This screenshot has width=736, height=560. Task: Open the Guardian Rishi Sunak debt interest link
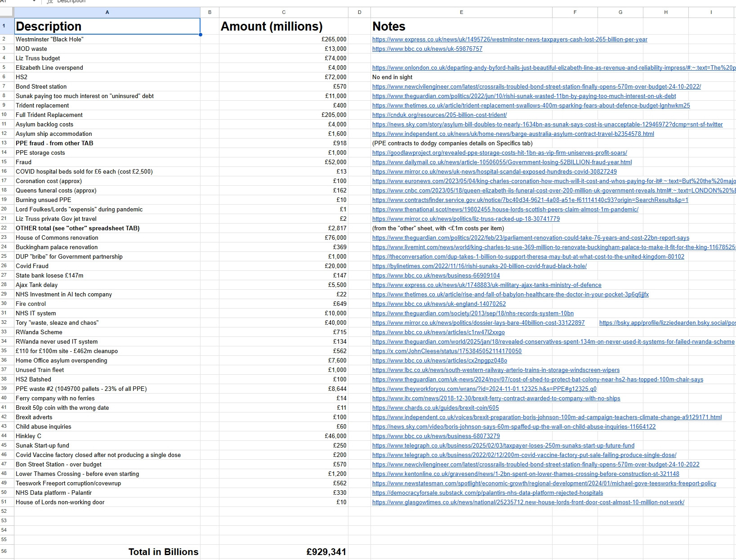tap(524, 96)
